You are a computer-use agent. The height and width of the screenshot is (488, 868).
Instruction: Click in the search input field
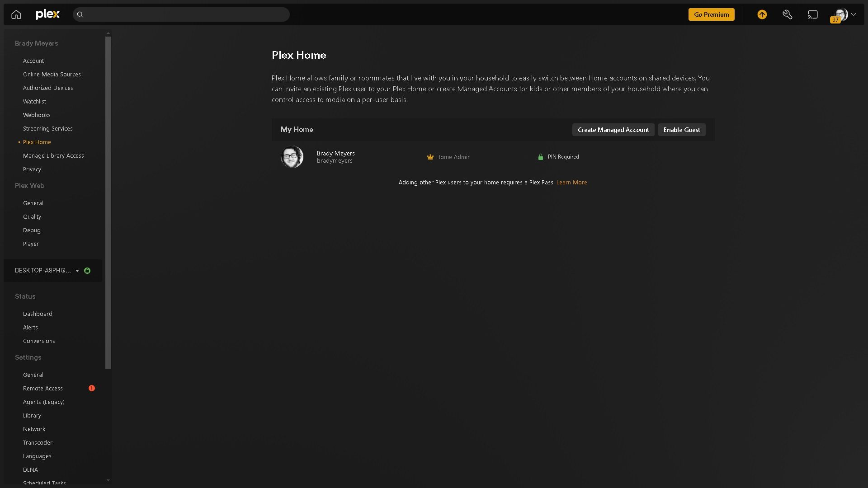(x=185, y=14)
